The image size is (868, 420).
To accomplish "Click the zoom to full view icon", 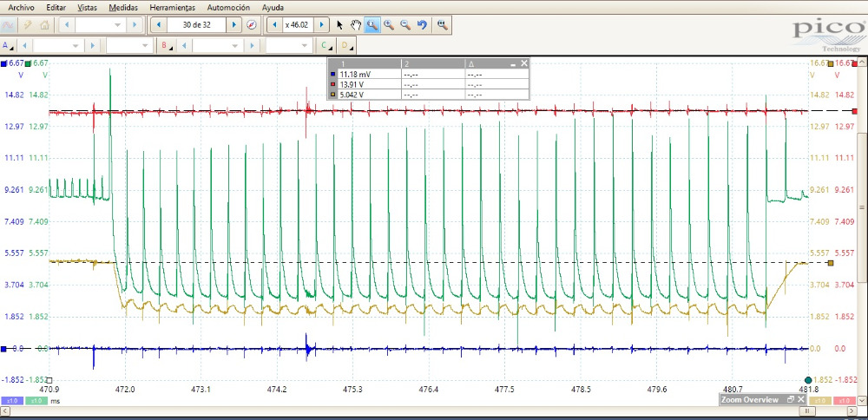I will pos(443,25).
